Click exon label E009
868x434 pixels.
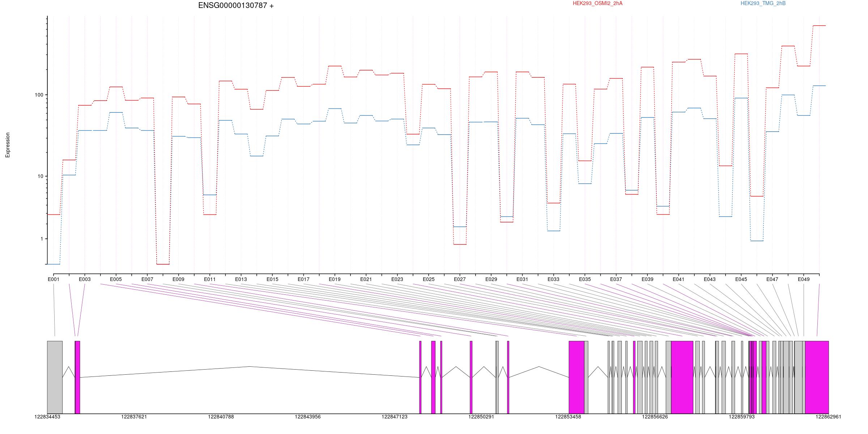[178, 280]
